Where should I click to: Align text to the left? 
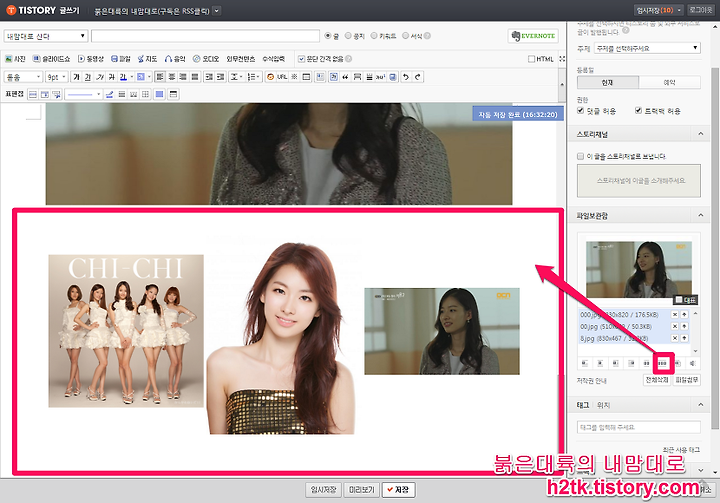point(160,77)
